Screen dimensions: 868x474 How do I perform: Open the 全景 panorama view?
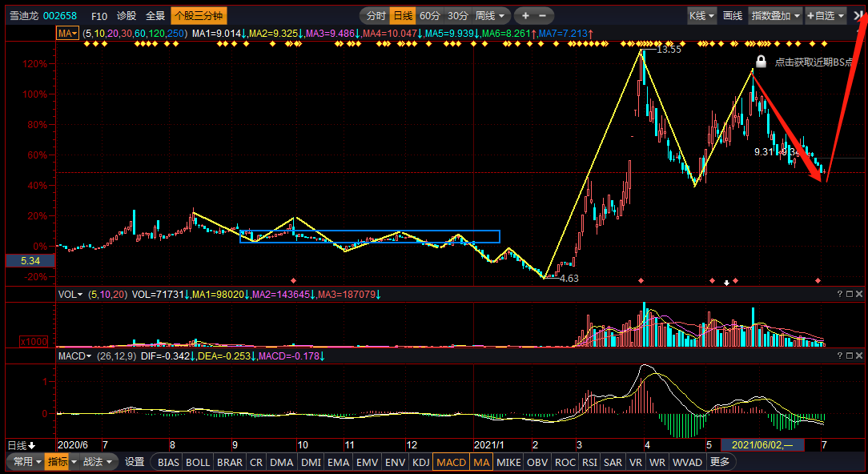coord(155,15)
